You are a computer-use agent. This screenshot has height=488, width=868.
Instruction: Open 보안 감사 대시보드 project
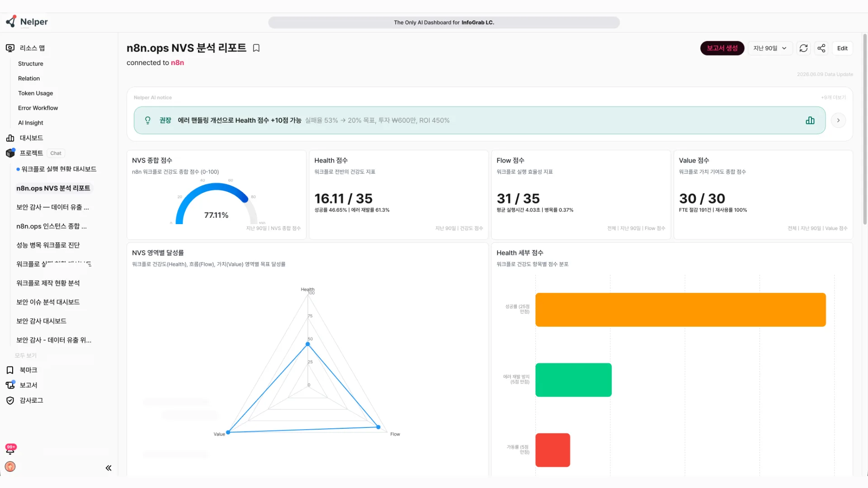pos(41,321)
